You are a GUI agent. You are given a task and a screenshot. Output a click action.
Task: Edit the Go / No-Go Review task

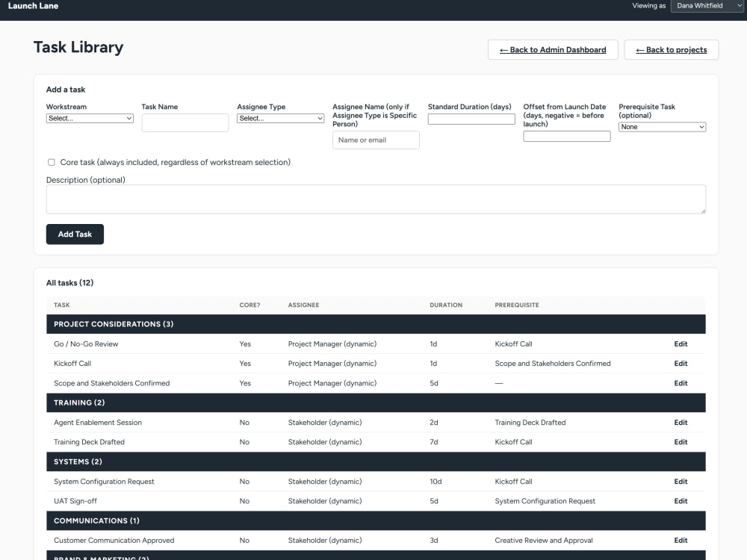[x=681, y=343]
